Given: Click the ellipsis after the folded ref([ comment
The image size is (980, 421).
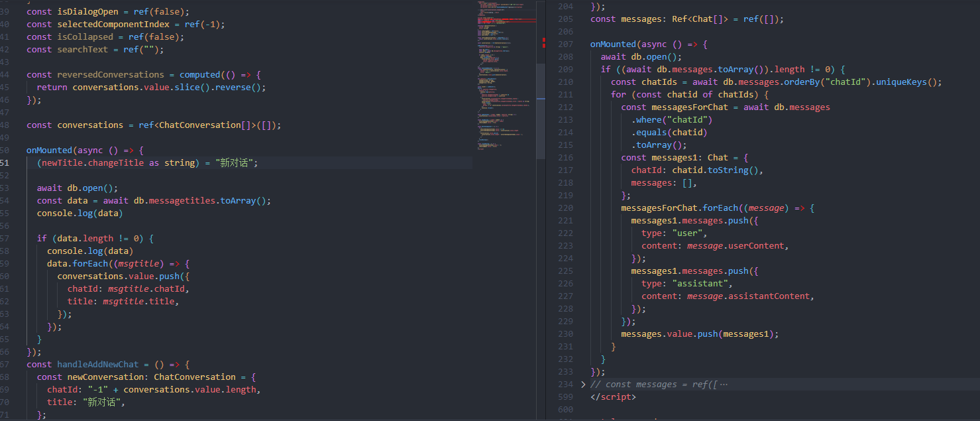Looking at the screenshot, I should point(723,385).
